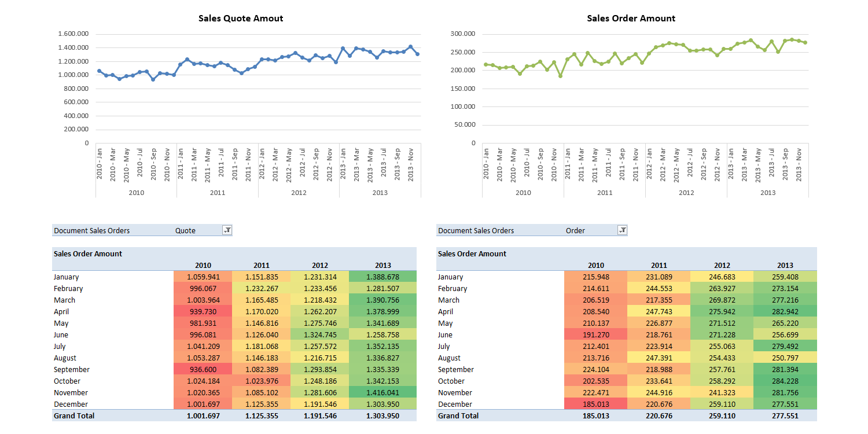Screen dimensions: 868x434
Task: Select the September row label in quote table
Action: pyautogui.click(x=72, y=369)
